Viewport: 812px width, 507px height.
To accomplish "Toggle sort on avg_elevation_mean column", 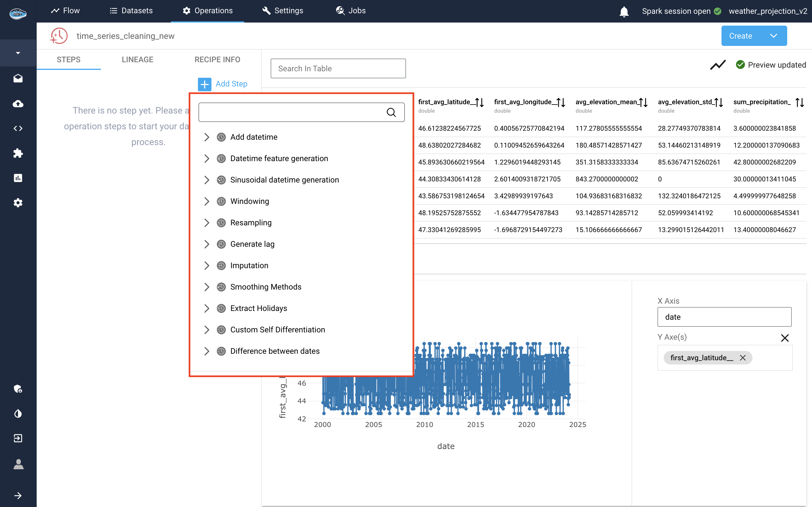I will (643, 102).
